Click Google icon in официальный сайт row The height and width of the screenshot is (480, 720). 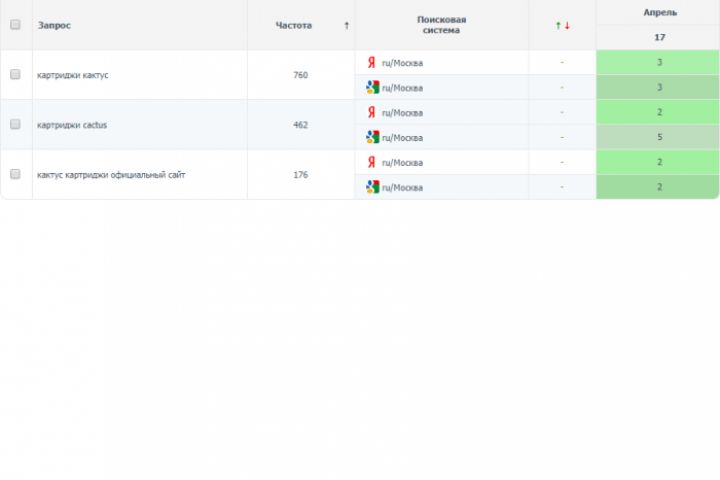pyautogui.click(x=372, y=187)
